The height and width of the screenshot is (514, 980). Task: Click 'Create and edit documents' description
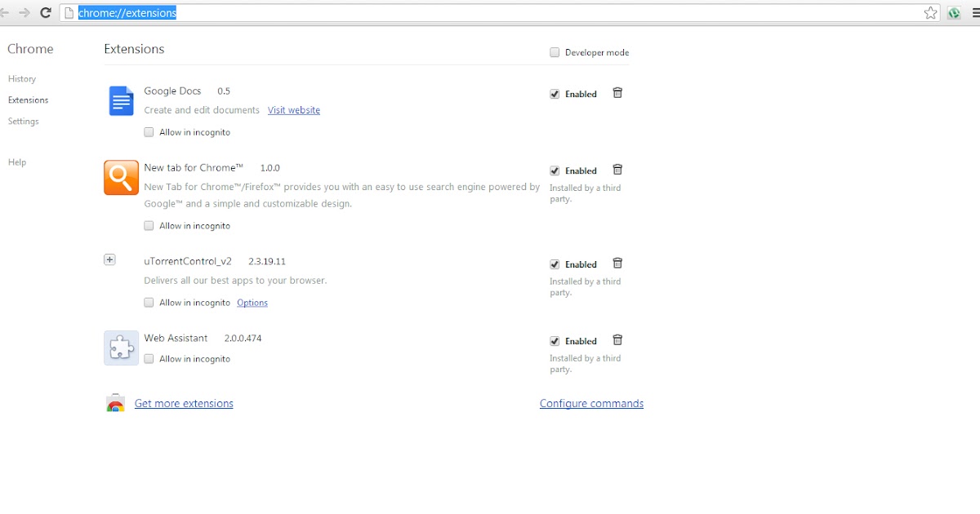click(202, 110)
